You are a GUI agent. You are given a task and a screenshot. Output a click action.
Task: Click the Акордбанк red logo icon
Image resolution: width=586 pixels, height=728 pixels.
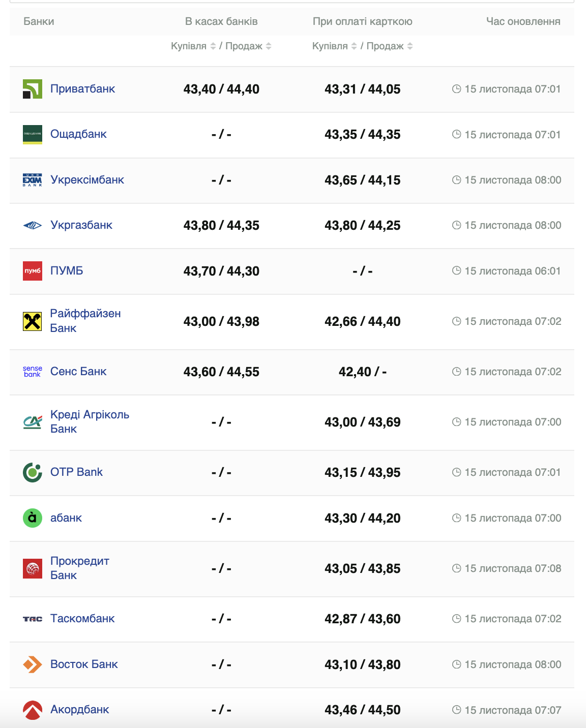pyautogui.click(x=33, y=710)
